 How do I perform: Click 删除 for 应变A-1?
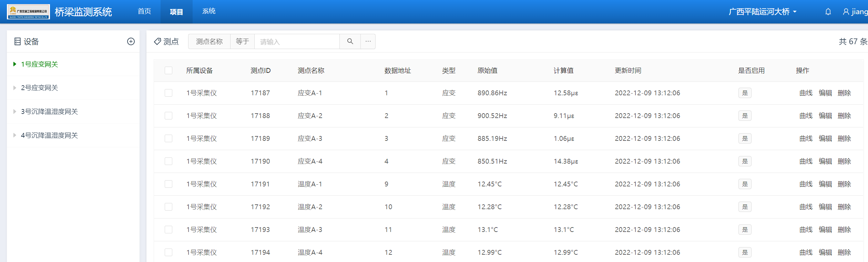coord(844,93)
